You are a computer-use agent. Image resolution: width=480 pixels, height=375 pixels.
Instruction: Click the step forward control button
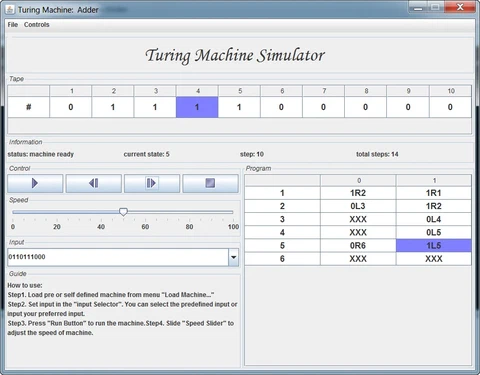[152, 183]
